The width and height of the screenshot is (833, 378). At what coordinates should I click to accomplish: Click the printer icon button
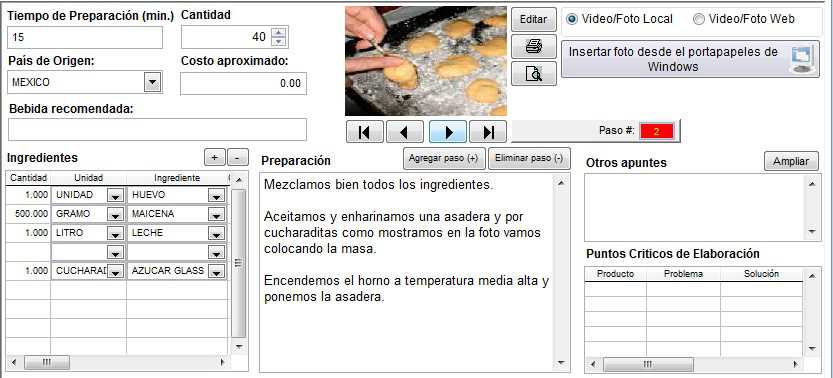[x=533, y=47]
